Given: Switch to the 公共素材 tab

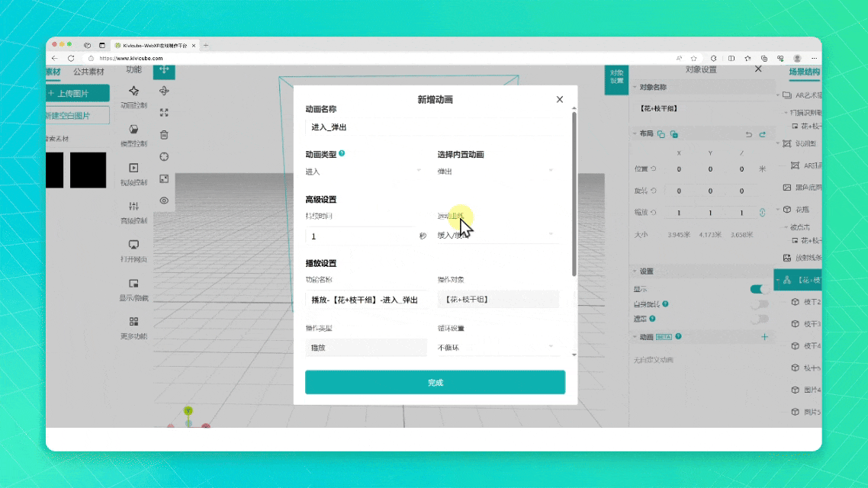Looking at the screenshot, I should 88,72.
